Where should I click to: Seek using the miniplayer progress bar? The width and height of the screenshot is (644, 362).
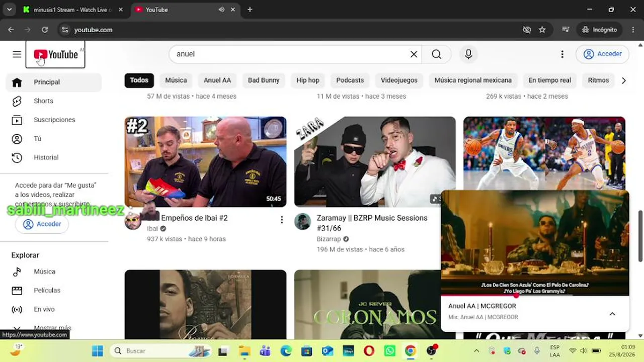pos(535,296)
